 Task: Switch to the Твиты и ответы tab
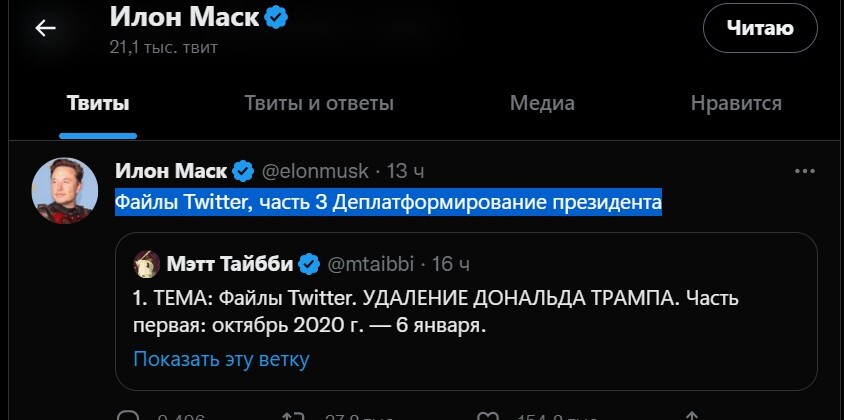319,103
